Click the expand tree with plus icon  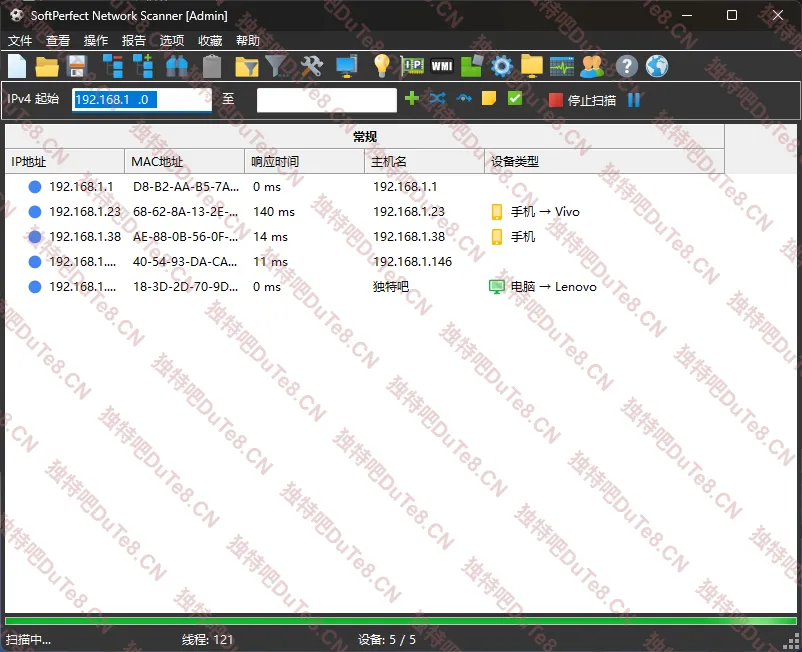pyautogui.click(x=144, y=66)
